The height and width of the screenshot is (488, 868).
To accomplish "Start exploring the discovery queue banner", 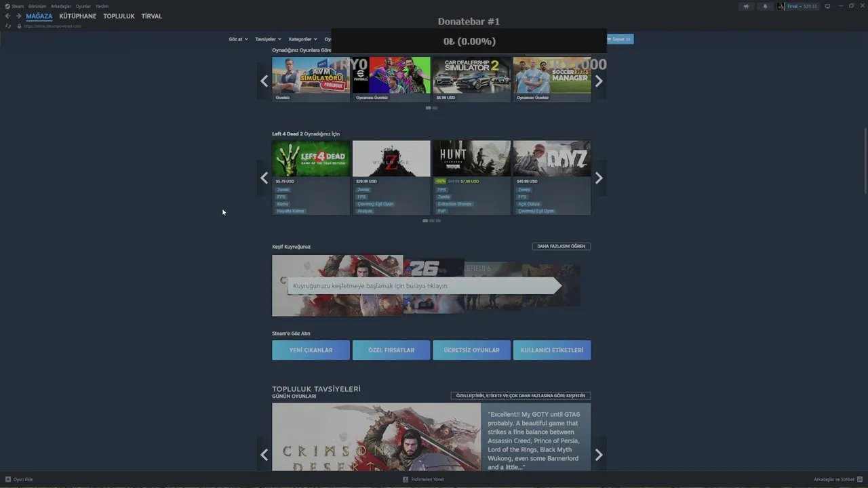I will [x=425, y=285].
